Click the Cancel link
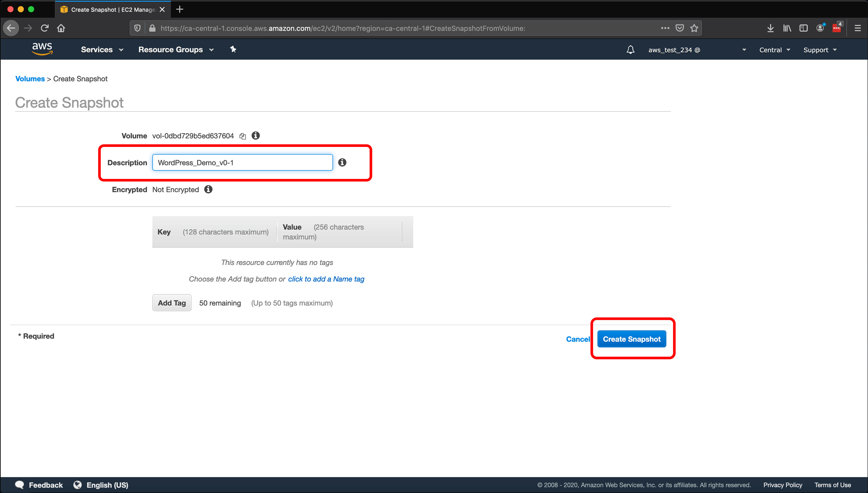 (x=578, y=339)
